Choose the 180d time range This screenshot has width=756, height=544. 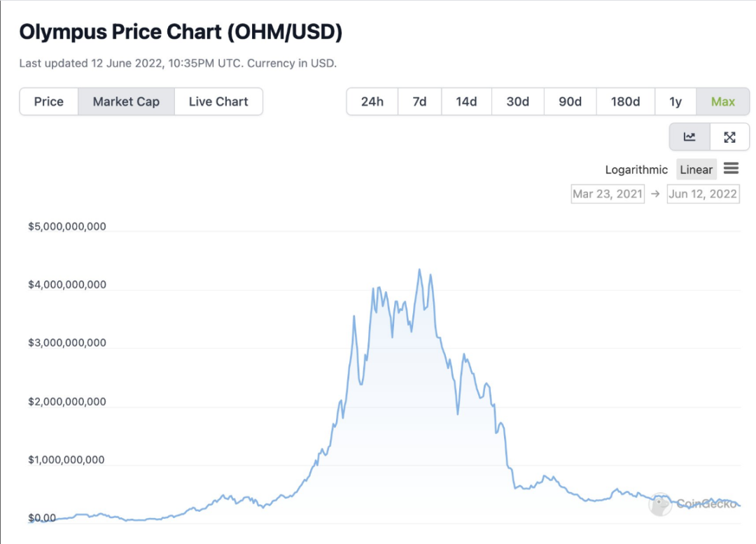point(625,102)
